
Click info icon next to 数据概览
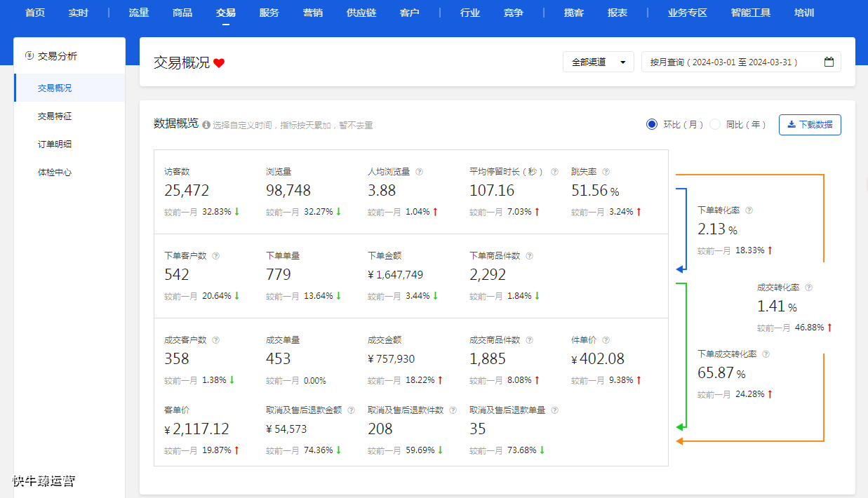coord(206,125)
